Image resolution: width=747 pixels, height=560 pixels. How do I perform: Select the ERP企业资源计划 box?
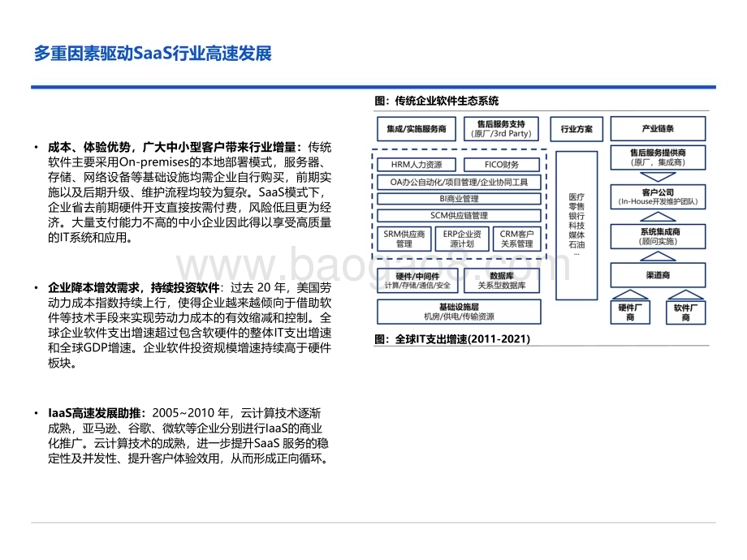point(462,239)
